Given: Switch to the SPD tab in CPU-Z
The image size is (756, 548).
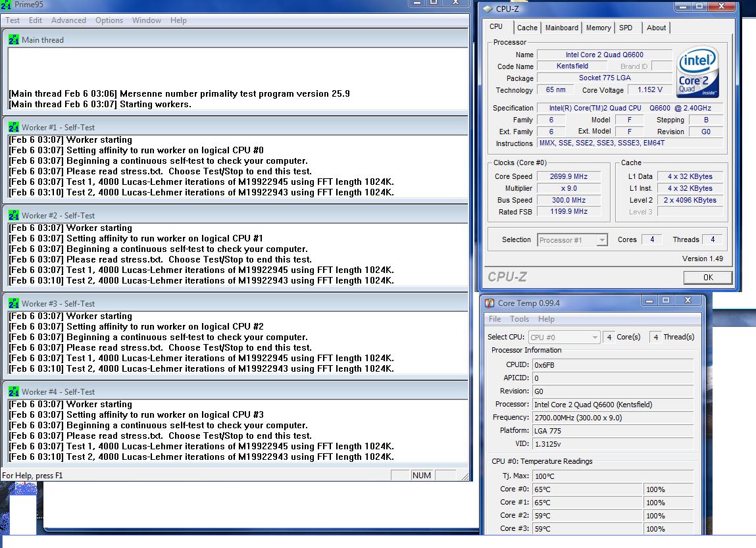Looking at the screenshot, I should pyautogui.click(x=626, y=28).
